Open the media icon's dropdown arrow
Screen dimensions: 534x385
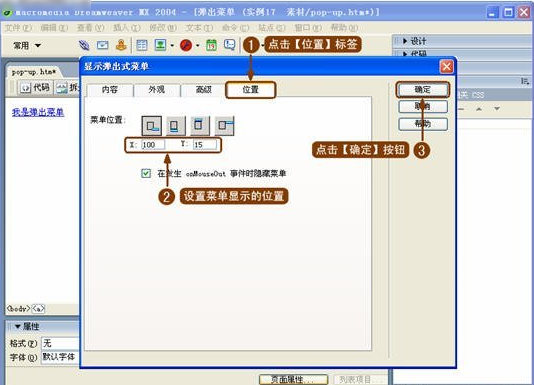point(198,45)
